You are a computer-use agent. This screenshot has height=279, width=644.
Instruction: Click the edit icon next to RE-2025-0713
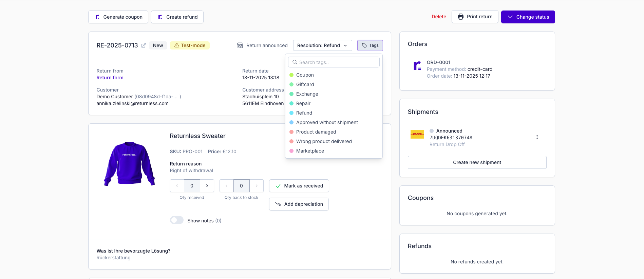(144, 45)
